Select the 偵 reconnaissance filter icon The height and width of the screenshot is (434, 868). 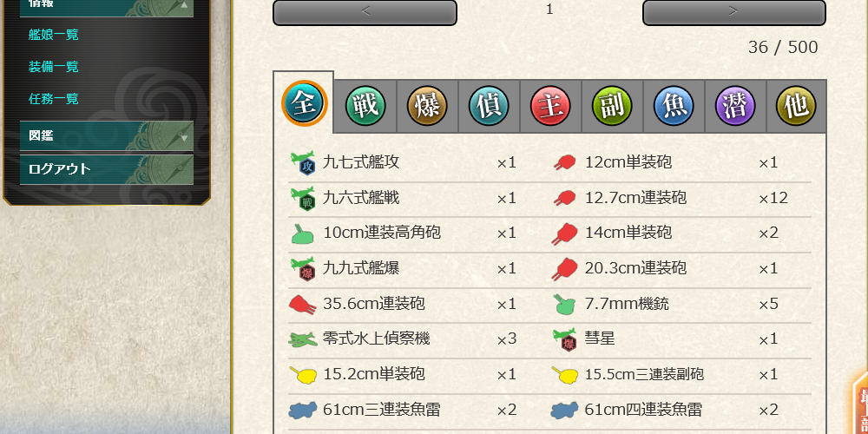[489, 106]
